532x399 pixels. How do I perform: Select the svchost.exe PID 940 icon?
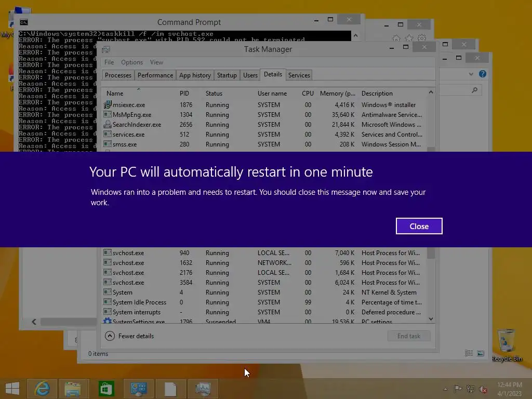pyautogui.click(x=108, y=252)
